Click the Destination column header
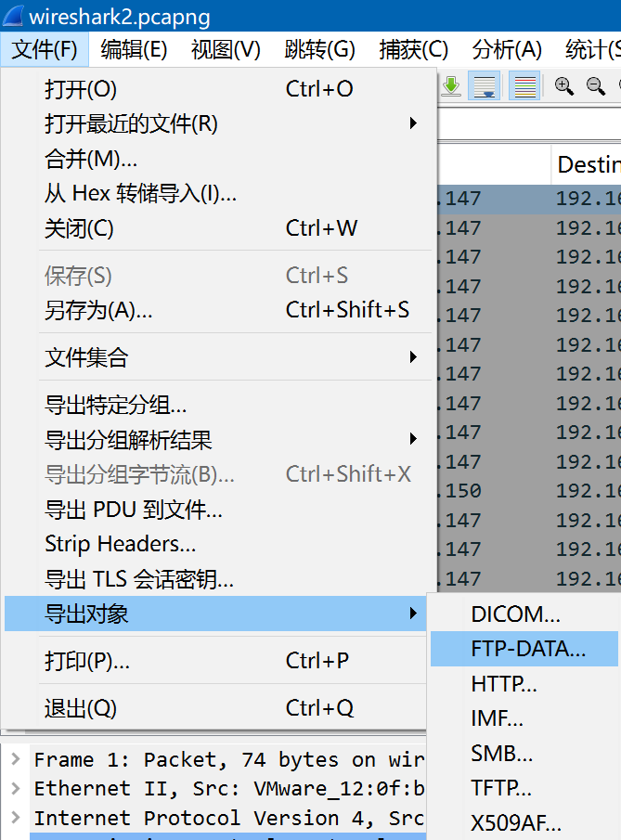Screen dimensions: 621x840 click(x=588, y=164)
